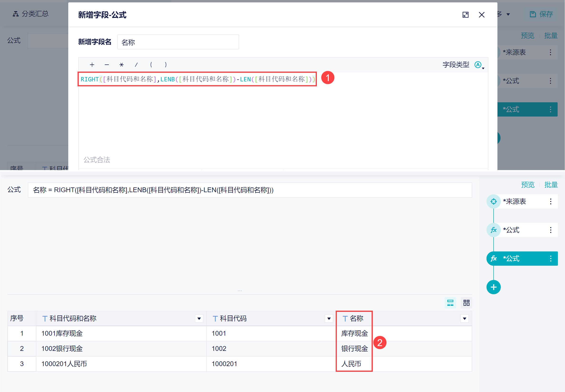Image resolution: width=565 pixels, height=392 pixels.
Task: Select the 来源表 source table node icon
Action: coord(494,201)
